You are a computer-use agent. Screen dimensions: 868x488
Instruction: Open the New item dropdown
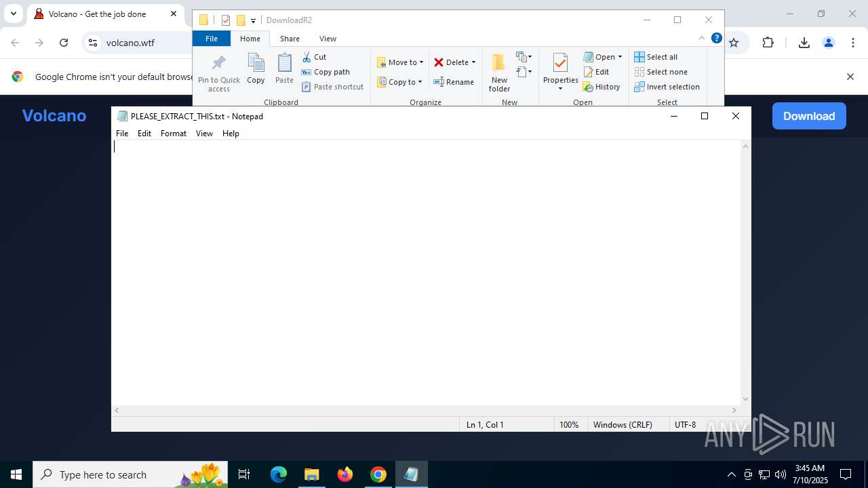click(x=524, y=57)
